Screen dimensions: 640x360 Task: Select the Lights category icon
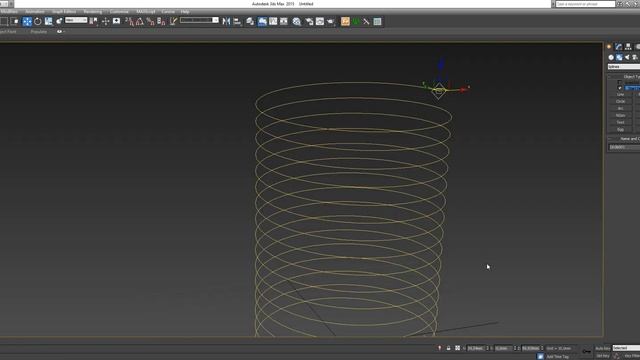[627, 58]
